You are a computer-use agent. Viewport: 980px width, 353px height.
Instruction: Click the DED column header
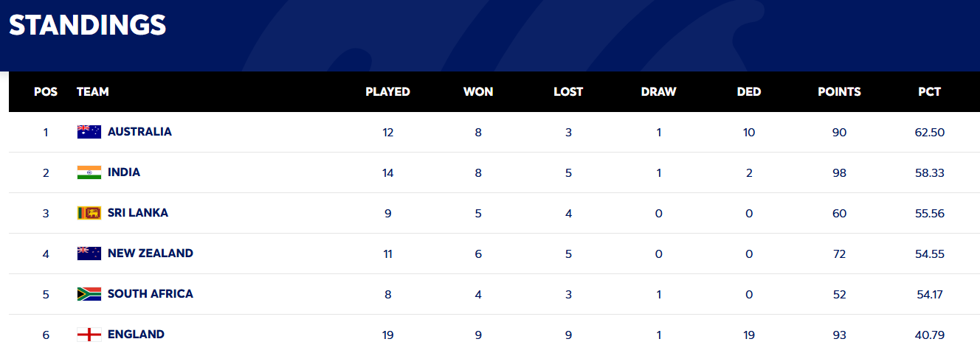tap(749, 92)
